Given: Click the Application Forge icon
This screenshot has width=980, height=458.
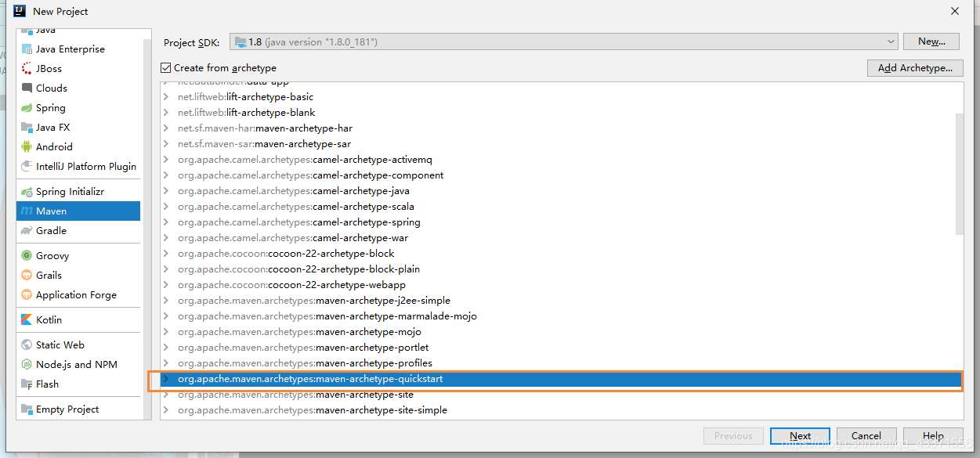Looking at the screenshot, I should [x=27, y=294].
